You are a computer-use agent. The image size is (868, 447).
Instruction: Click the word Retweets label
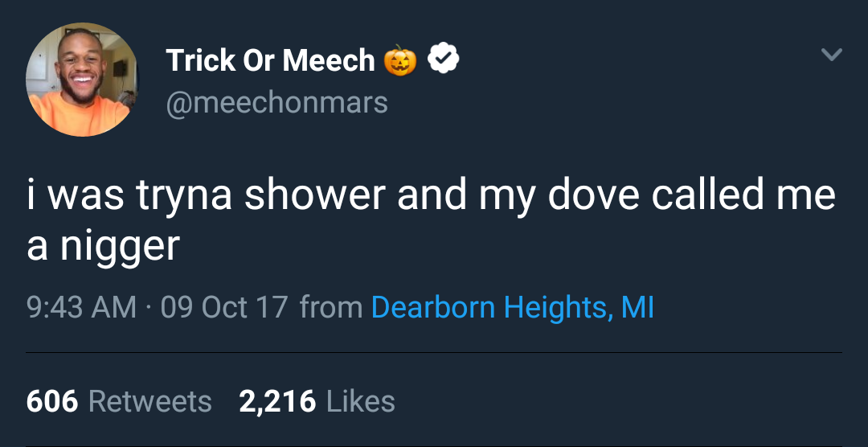(x=149, y=400)
